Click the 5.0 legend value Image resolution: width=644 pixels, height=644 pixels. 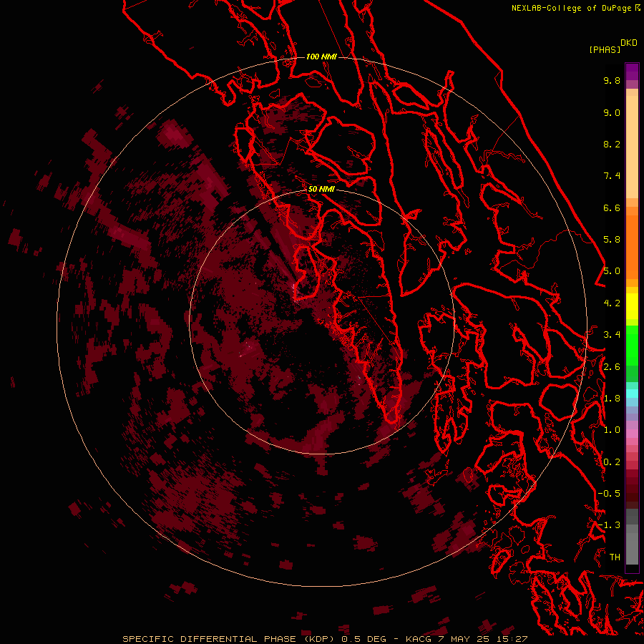coord(612,271)
